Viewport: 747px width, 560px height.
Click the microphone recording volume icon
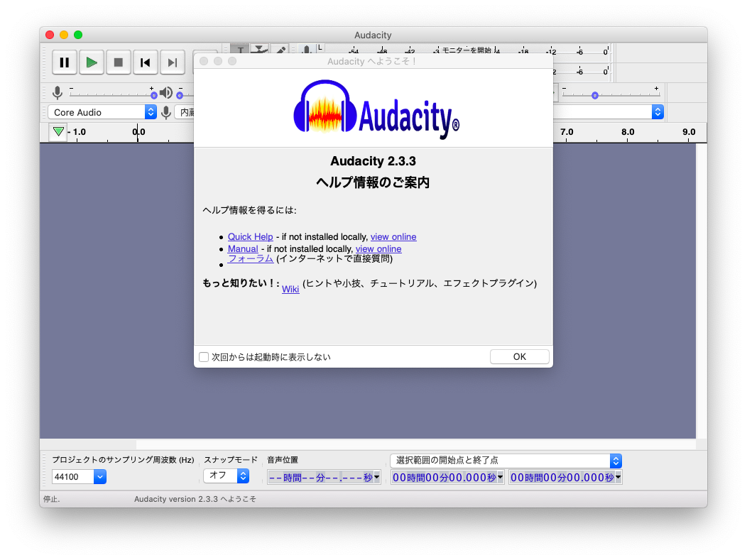[x=58, y=92]
